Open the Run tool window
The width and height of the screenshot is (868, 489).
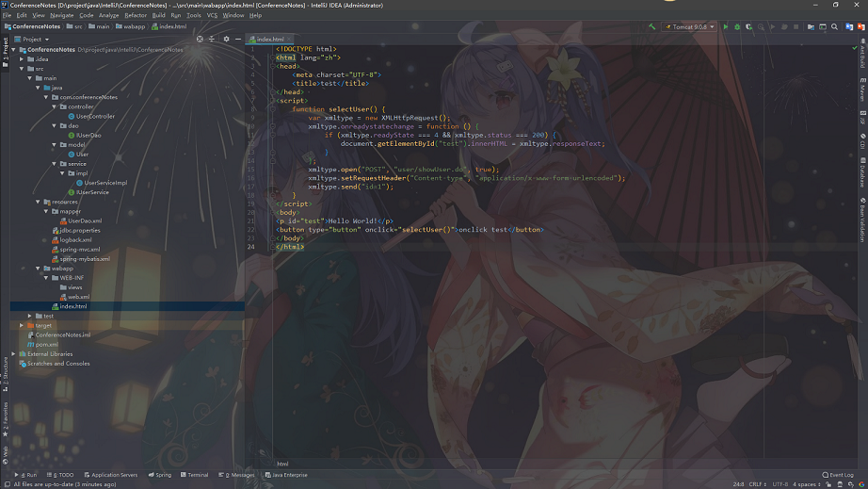(27, 475)
